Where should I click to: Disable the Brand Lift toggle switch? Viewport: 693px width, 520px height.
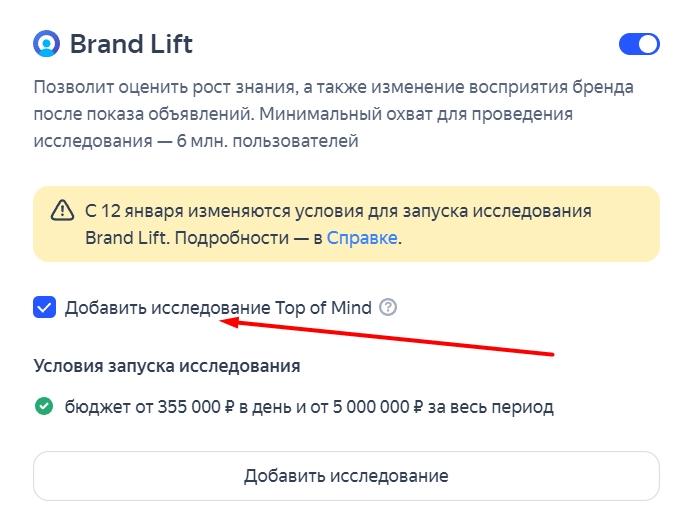[x=639, y=44]
